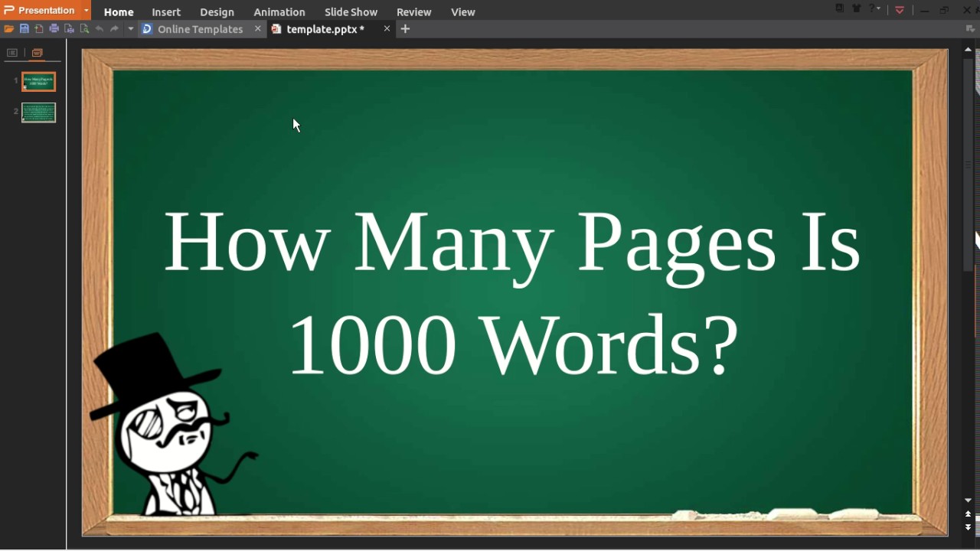Toggle the red premium download banner icon

coord(900,9)
